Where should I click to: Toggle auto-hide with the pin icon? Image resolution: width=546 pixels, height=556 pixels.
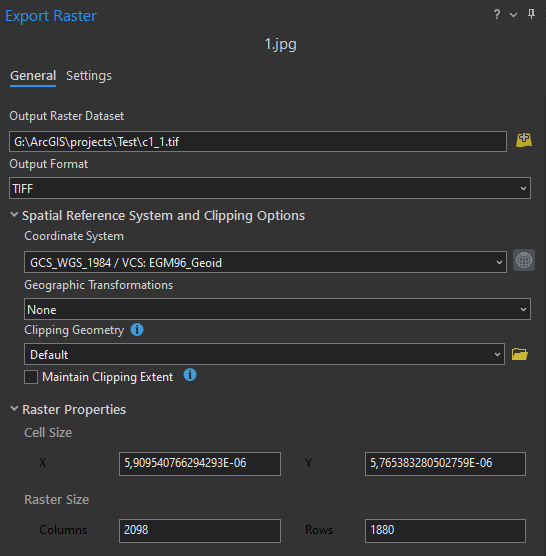coord(531,15)
